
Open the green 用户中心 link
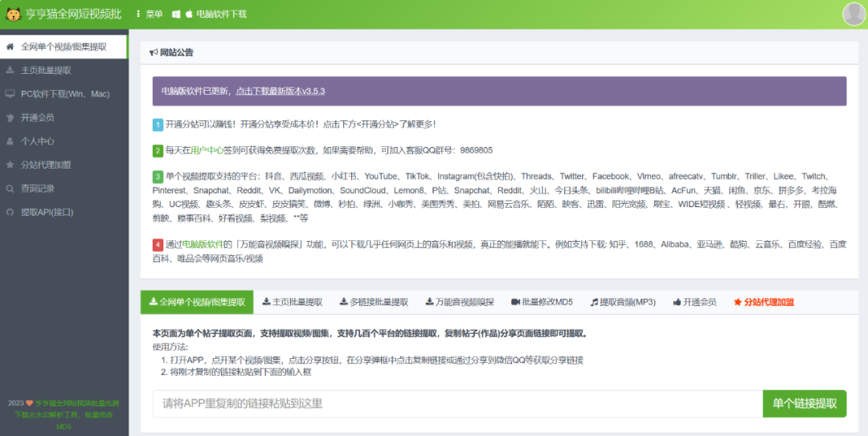point(207,150)
